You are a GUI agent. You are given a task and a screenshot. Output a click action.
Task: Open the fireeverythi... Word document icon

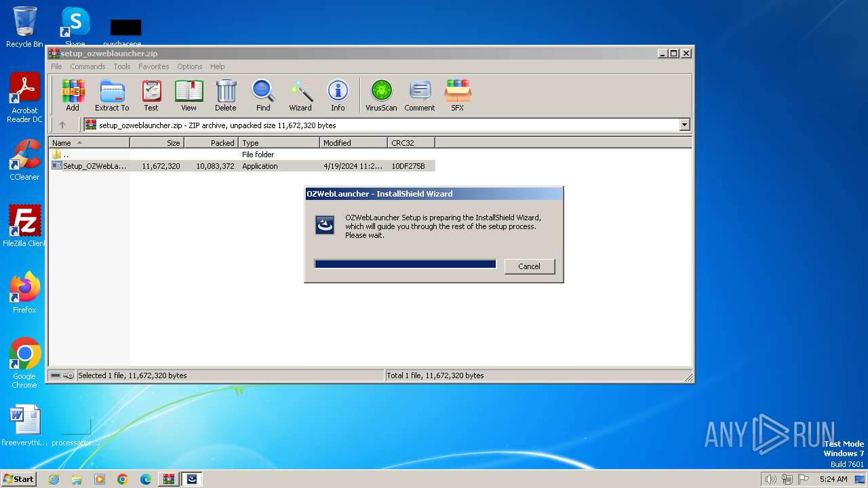[x=25, y=426]
